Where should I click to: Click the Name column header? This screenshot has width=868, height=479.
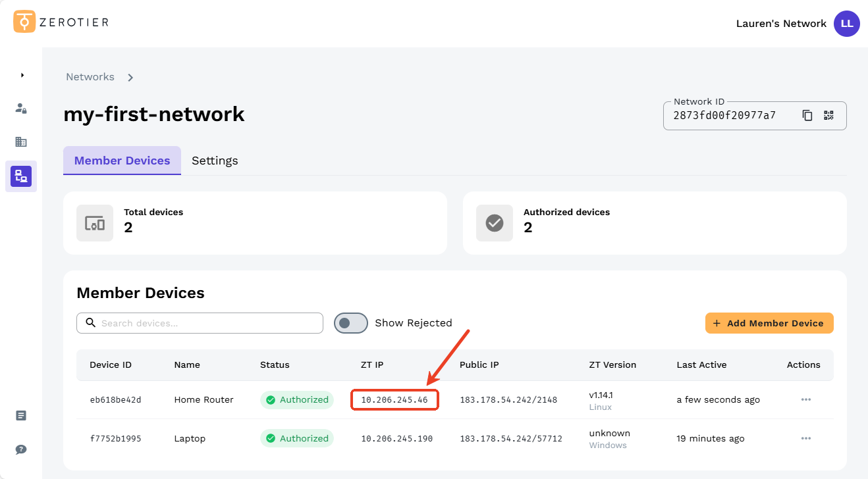pyautogui.click(x=187, y=365)
